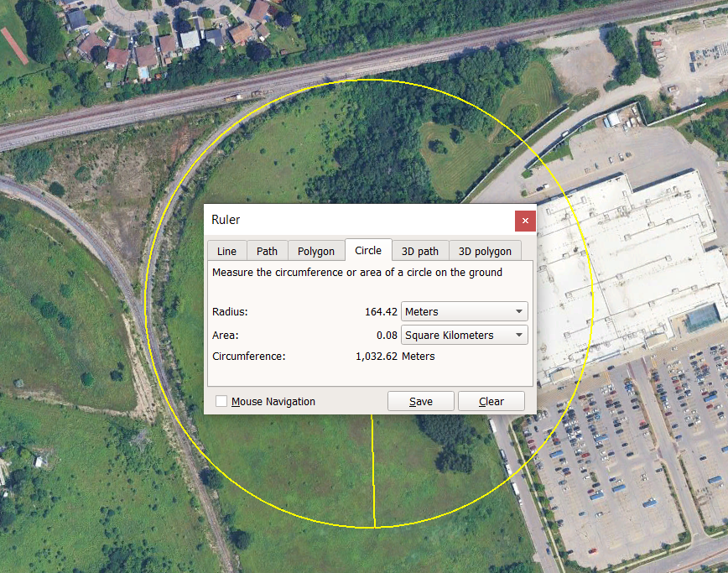The width and height of the screenshot is (728, 573).
Task: Enable the Mouse Navigation checkbox
Action: [x=221, y=402]
